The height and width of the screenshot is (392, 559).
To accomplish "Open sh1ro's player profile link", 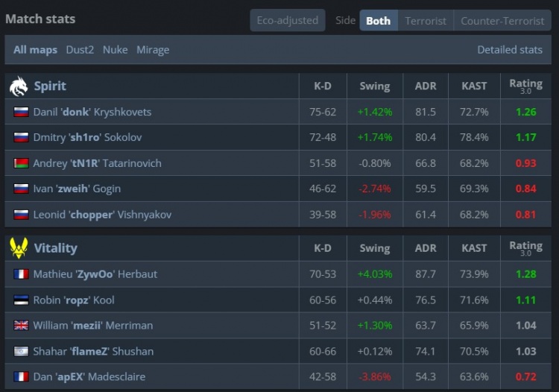I will point(87,137).
